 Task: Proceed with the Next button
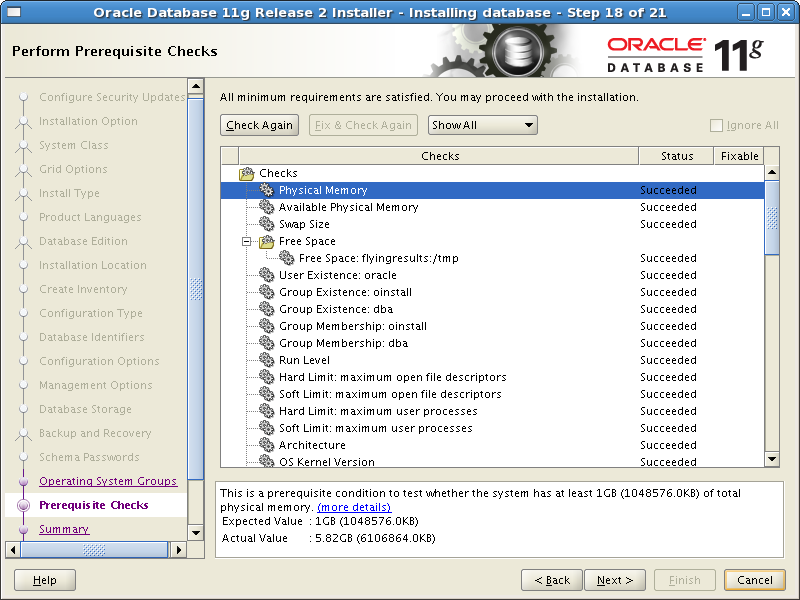pyautogui.click(x=615, y=580)
